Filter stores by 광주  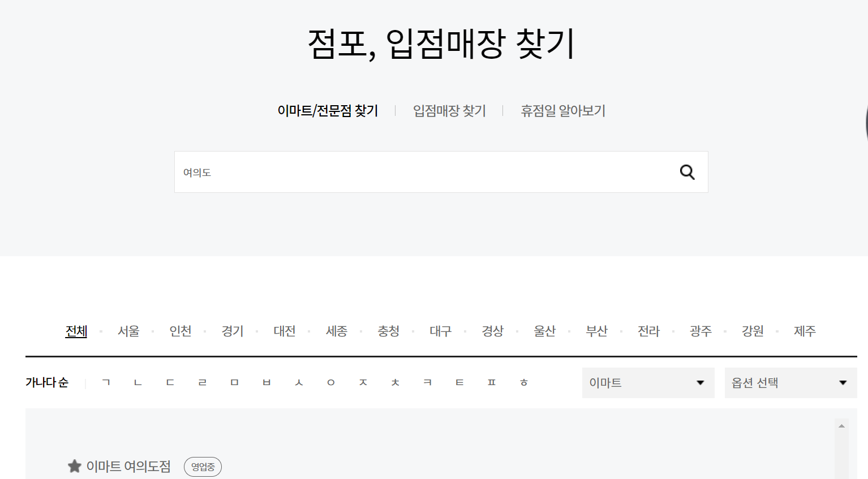tap(701, 331)
